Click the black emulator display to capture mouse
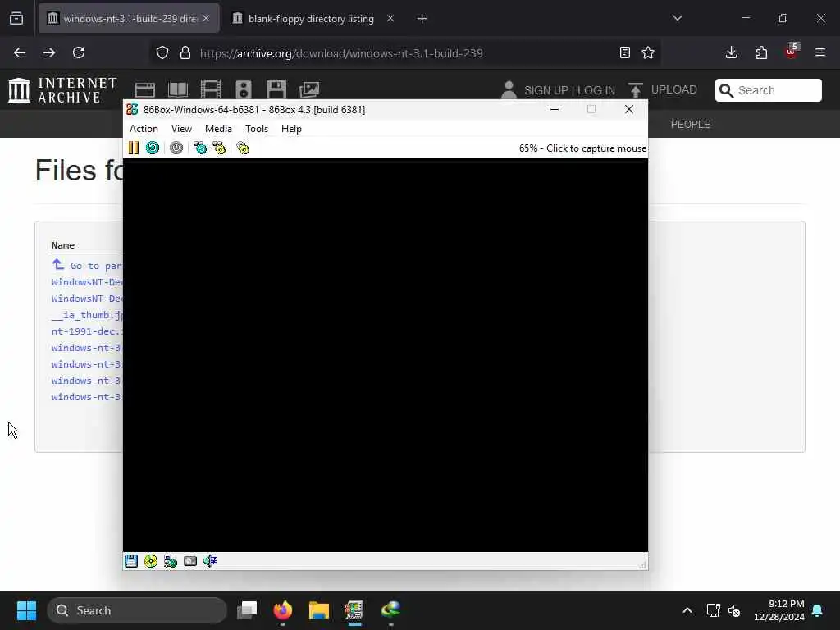This screenshot has height=630, width=840. (x=386, y=354)
